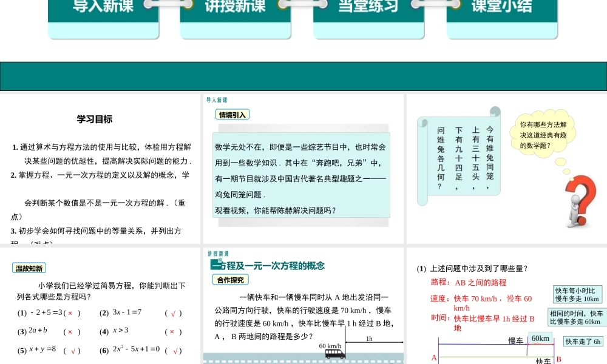Select the 当堂练习 navigation tab
The width and height of the screenshot is (607, 364).
pos(368,19)
